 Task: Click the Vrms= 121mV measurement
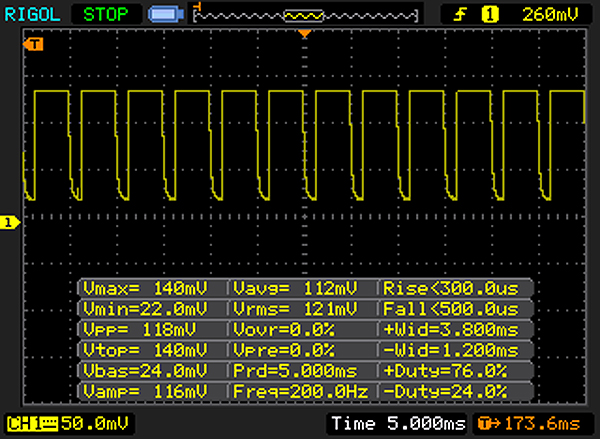click(295, 309)
